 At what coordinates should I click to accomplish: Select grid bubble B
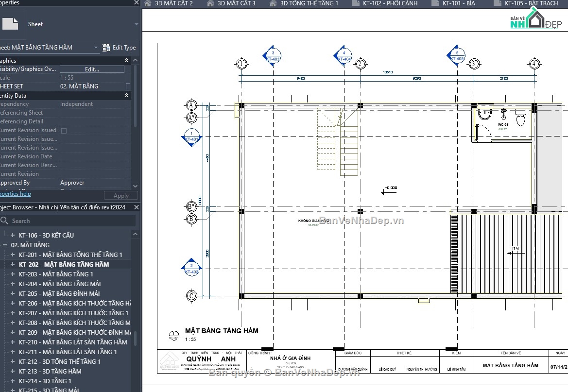tap(191, 219)
